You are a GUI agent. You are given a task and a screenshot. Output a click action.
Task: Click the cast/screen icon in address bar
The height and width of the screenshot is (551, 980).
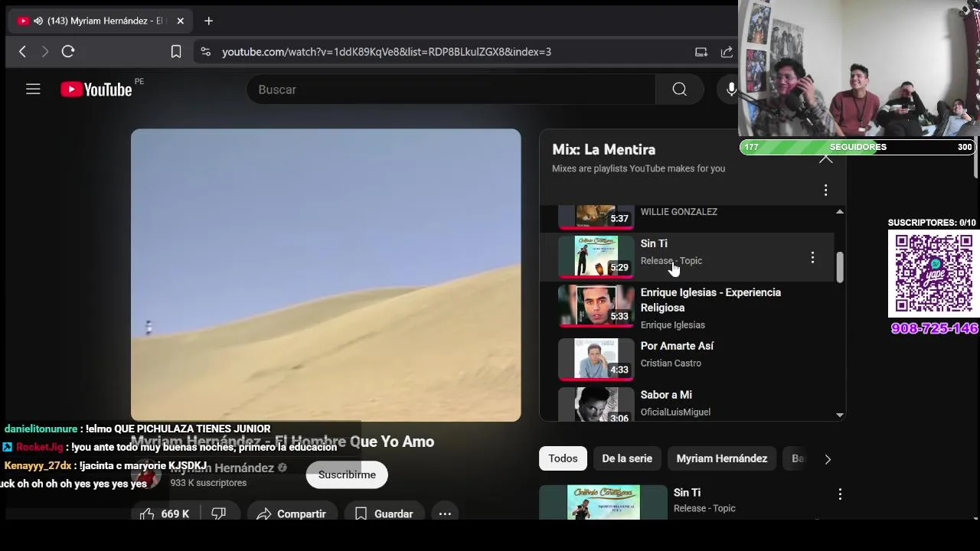pos(701,52)
